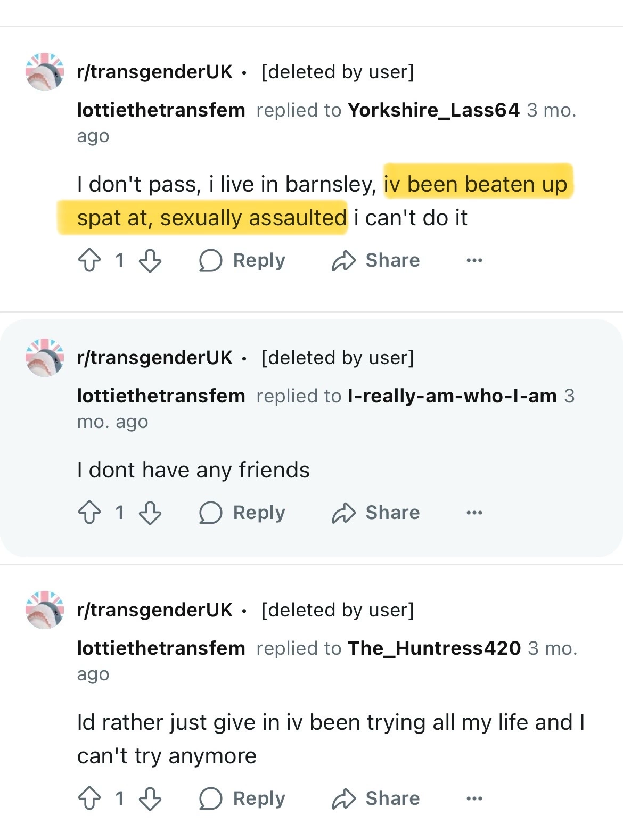The width and height of the screenshot is (623, 840).
Task: Open more options on the friends comment
Action: (474, 513)
